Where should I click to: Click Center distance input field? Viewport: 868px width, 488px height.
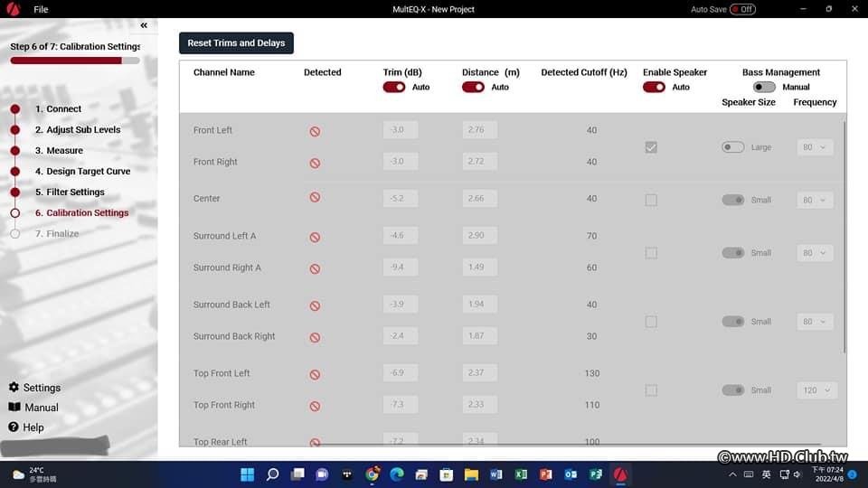(x=479, y=198)
